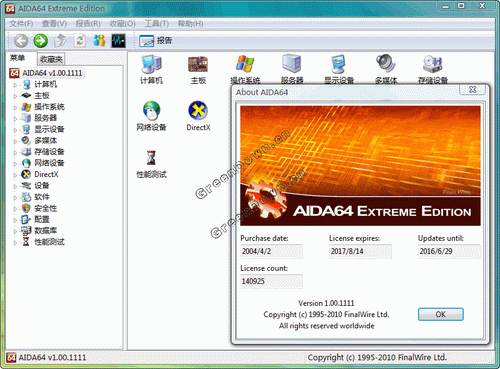
Task: Close the About AIDA64 dialog
Action: point(472,89)
